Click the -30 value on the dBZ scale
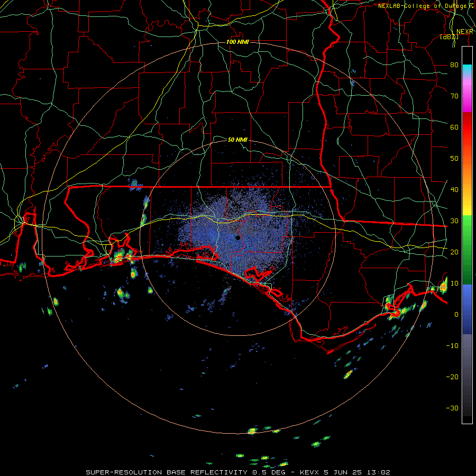 point(452,408)
